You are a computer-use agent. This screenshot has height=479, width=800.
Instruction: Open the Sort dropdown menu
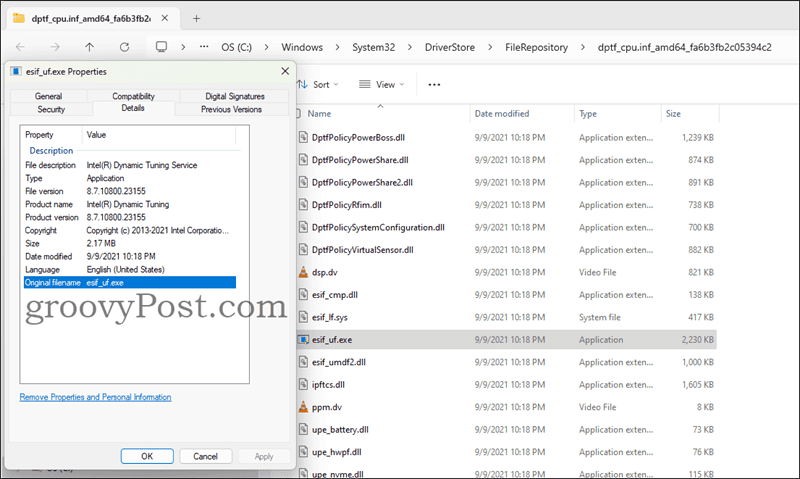point(318,85)
